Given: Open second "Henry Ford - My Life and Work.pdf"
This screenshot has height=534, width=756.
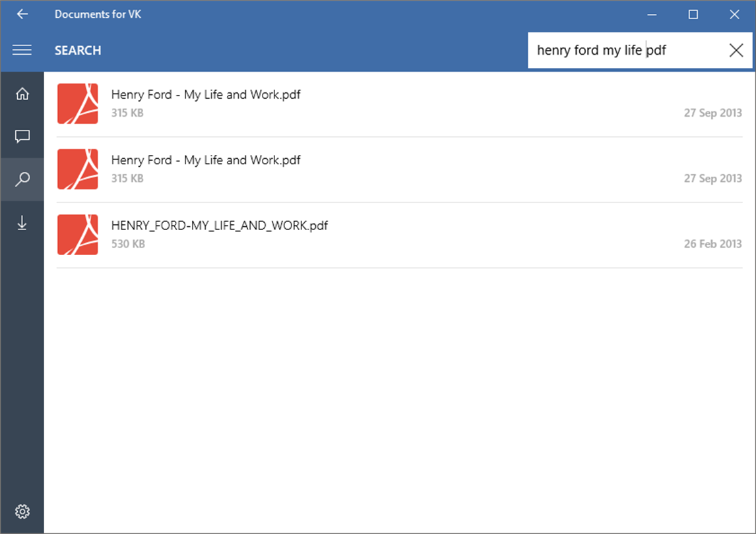Looking at the screenshot, I should click(206, 160).
